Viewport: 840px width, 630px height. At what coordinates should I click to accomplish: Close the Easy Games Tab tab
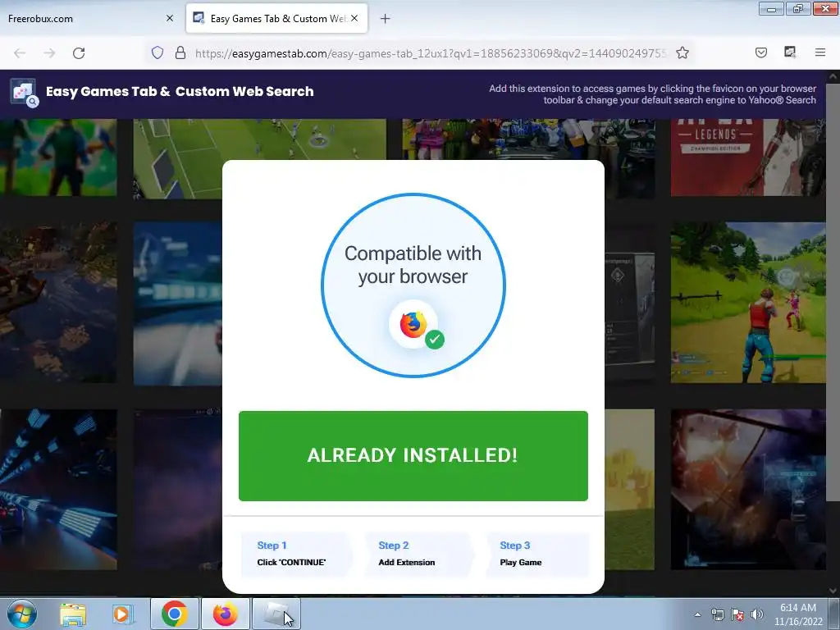click(354, 18)
